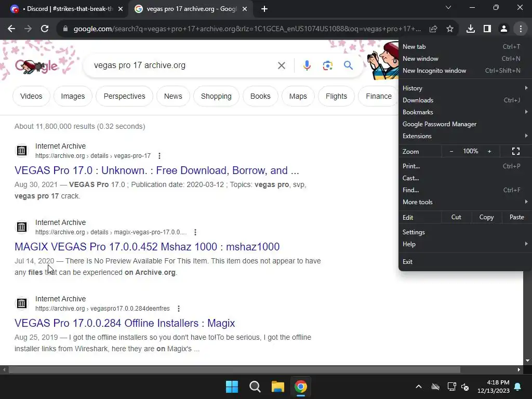Open the Chrome downloads icon
The width and height of the screenshot is (532, 399).
(471, 29)
